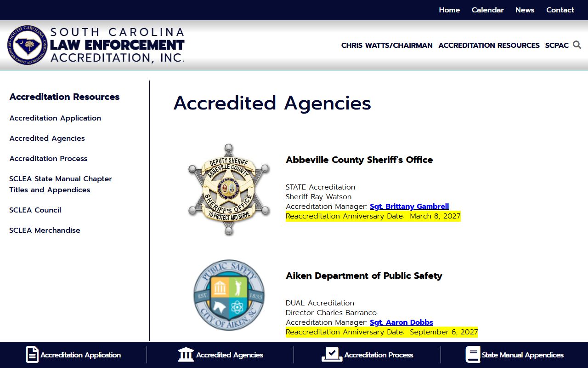Click Accreditation Application text in footer bar
The width and height of the screenshot is (588, 368).
pyautogui.click(x=80, y=355)
